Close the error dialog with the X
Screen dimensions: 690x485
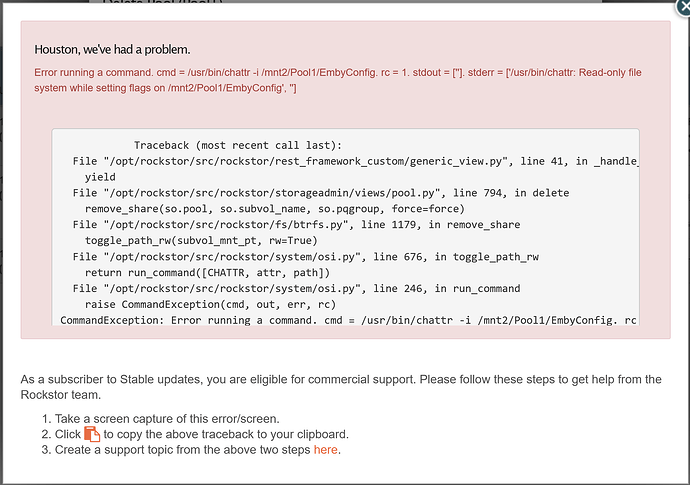pyautogui.click(x=681, y=5)
